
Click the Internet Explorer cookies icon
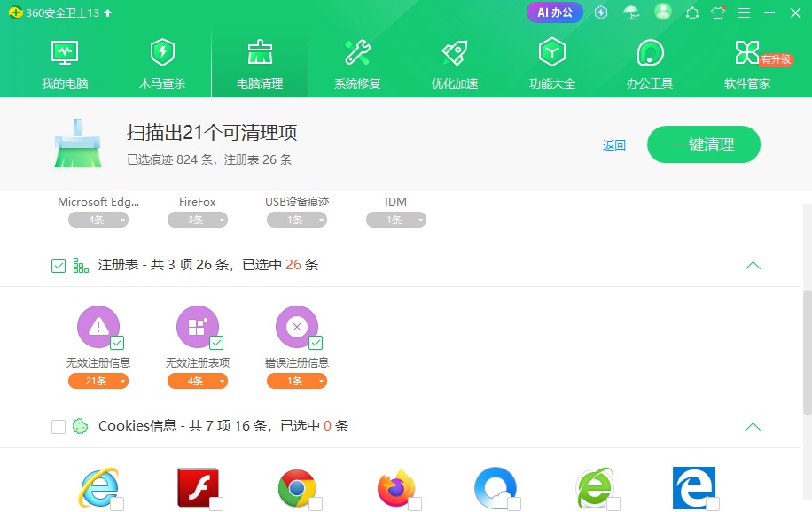point(98,488)
